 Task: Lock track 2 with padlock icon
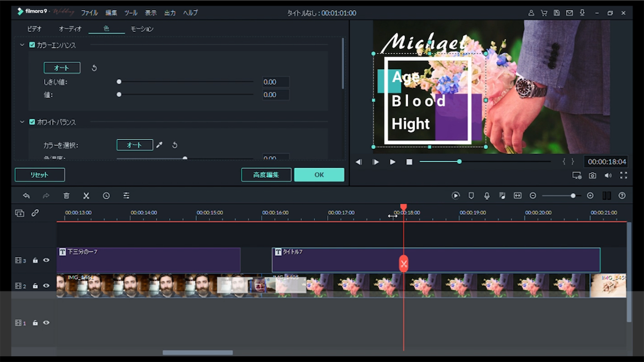[x=35, y=286]
